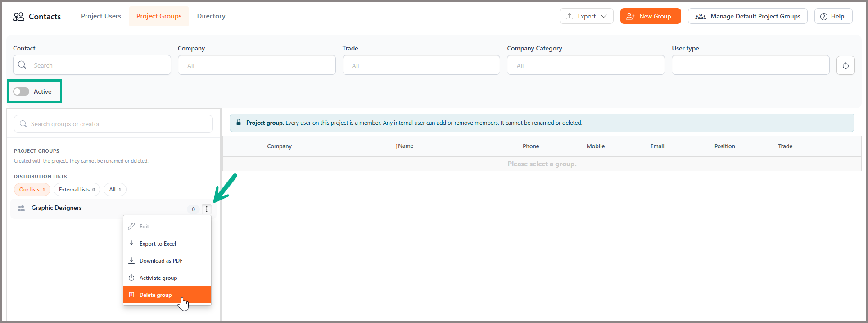
Task: Click the Position column header
Action: coord(724,146)
